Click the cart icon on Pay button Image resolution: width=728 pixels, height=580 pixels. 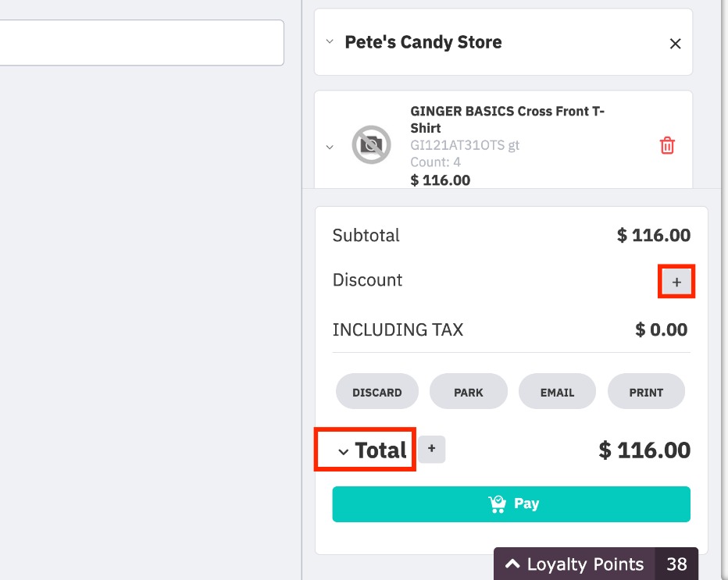pos(497,504)
